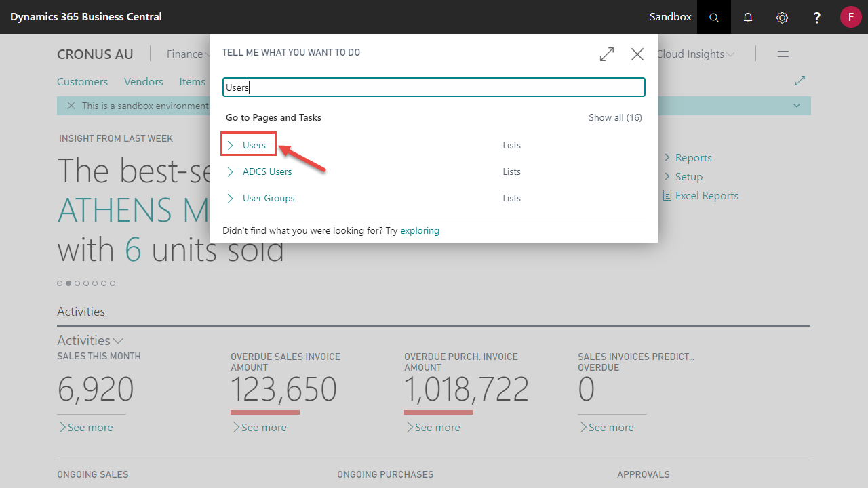Click the 6,920 sales this month value
Screen dimensions: 868x488
point(96,389)
